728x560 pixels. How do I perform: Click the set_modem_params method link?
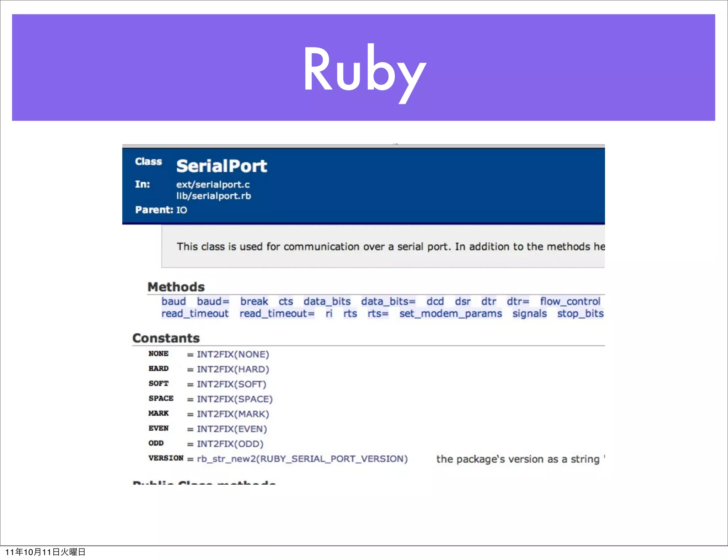coord(450,313)
